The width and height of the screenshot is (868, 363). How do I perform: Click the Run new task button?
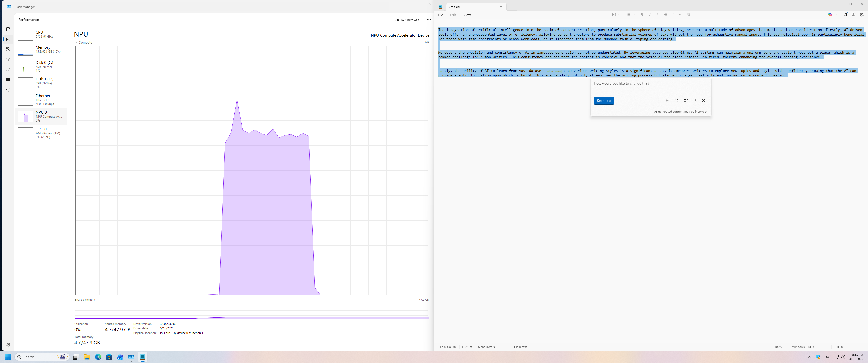(407, 19)
